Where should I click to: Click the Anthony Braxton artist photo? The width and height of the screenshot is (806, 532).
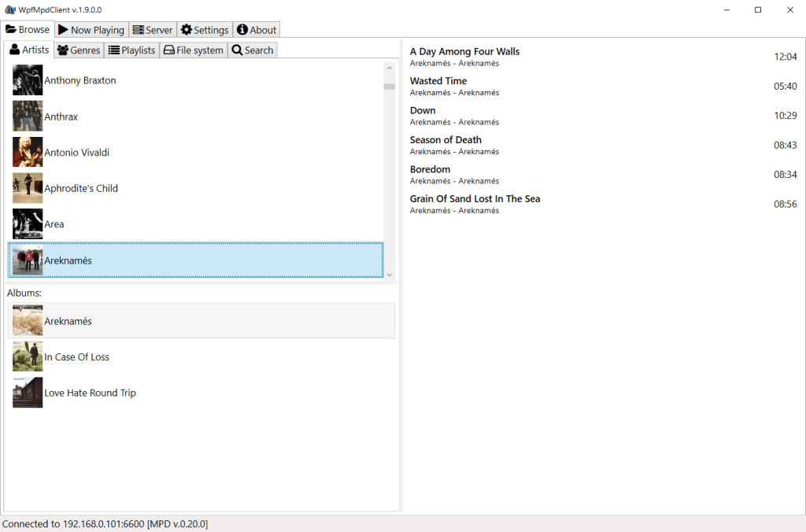[28, 79]
